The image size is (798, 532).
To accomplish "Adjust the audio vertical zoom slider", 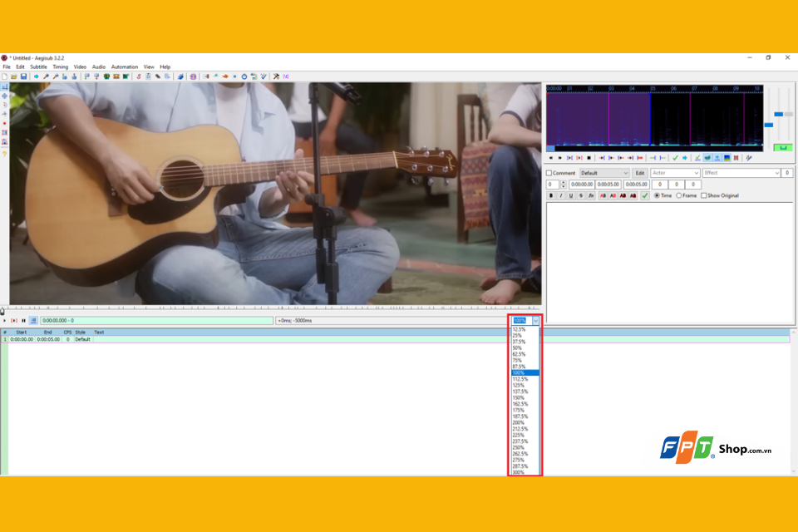I will [x=779, y=114].
